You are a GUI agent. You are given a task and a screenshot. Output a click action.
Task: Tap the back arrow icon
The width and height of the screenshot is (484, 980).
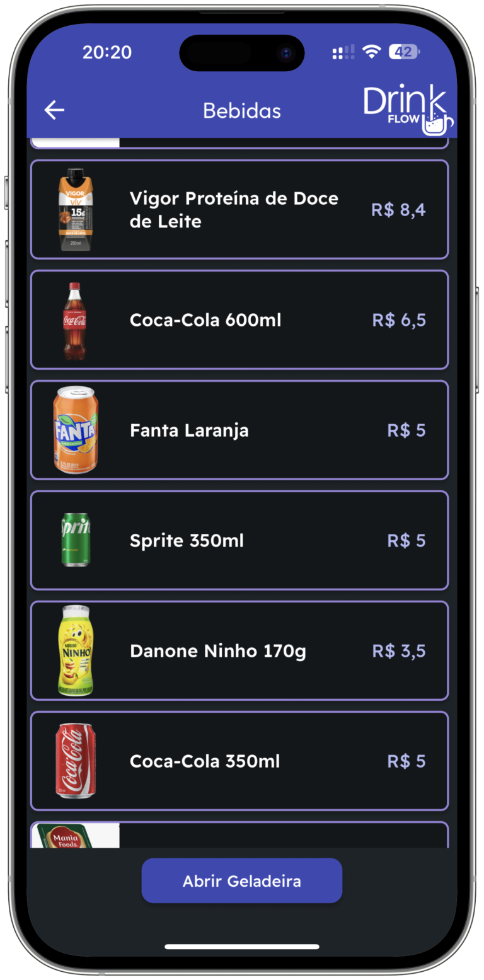[x=54, y=110]
